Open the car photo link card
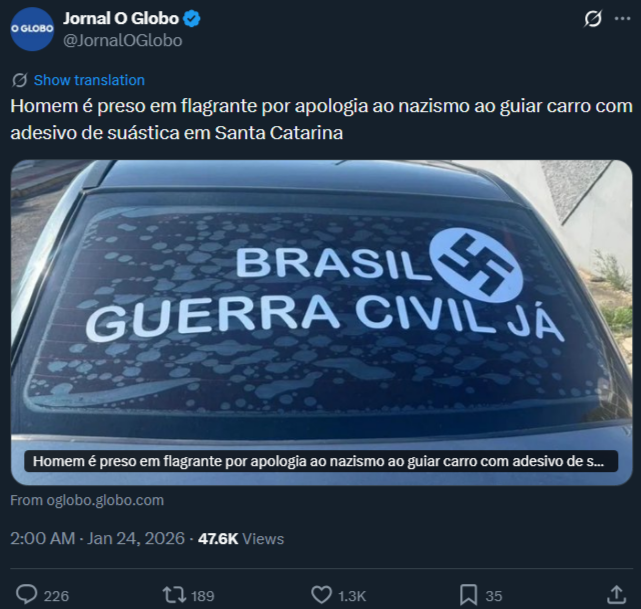Screen dimensions: 641x609 321,322
